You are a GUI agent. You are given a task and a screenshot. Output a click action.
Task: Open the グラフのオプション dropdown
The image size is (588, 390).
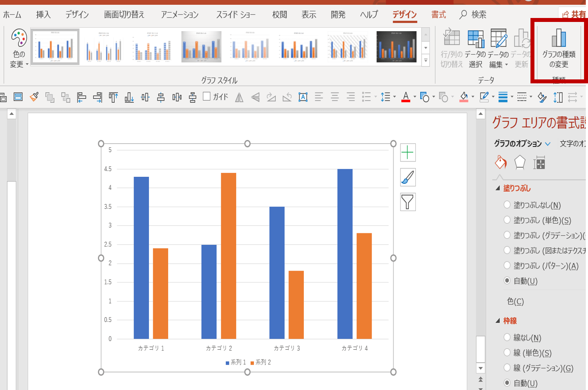click(522, 143)
